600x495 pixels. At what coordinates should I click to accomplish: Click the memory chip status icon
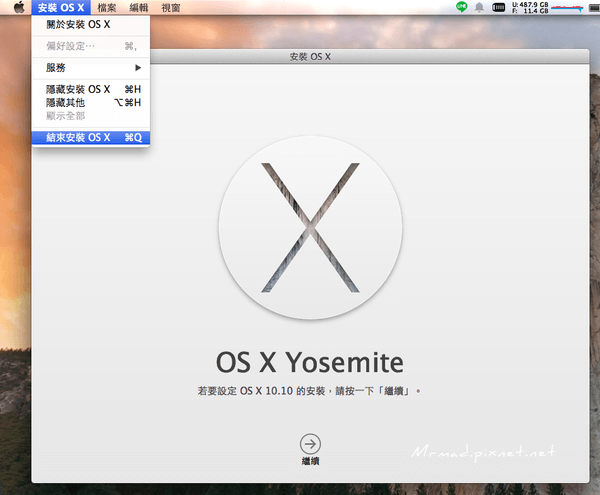[x=498, y=7]
